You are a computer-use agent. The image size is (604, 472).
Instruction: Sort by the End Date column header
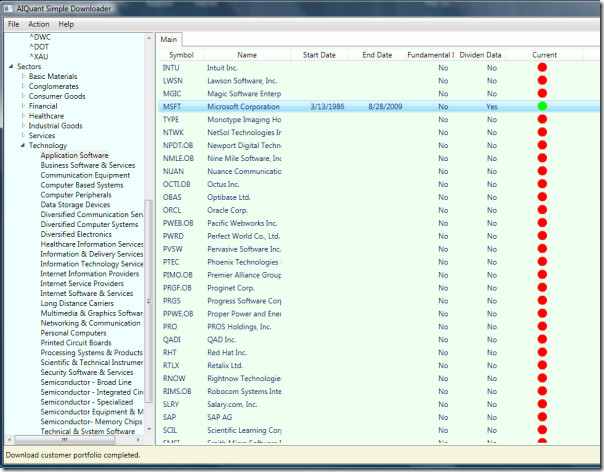[377, 55]
